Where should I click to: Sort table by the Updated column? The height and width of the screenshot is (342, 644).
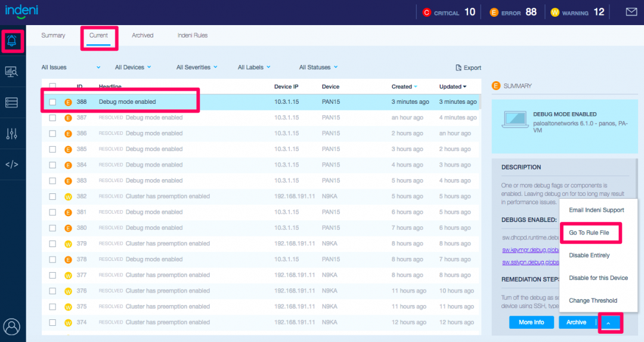(453, 87)
